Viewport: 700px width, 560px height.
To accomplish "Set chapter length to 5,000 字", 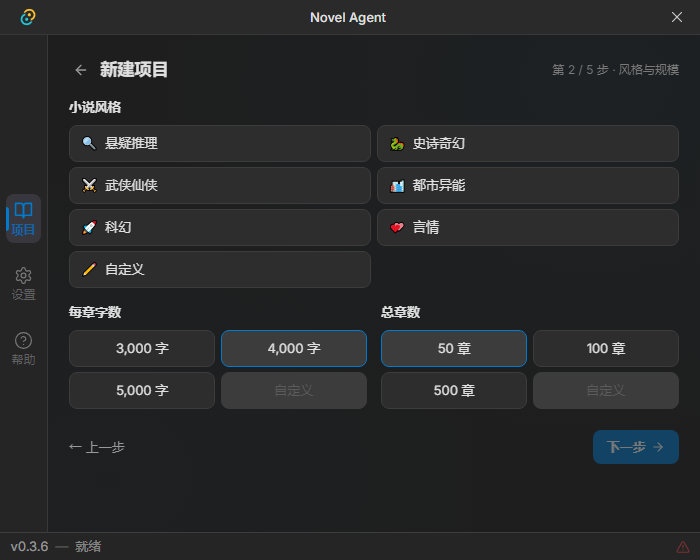I will tap(142, 390).
